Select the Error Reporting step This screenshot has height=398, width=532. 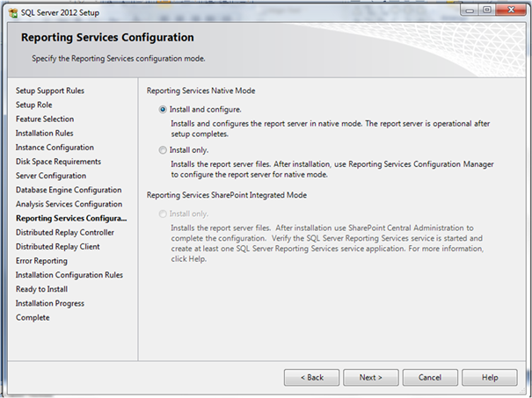click(x=41, y=261)
